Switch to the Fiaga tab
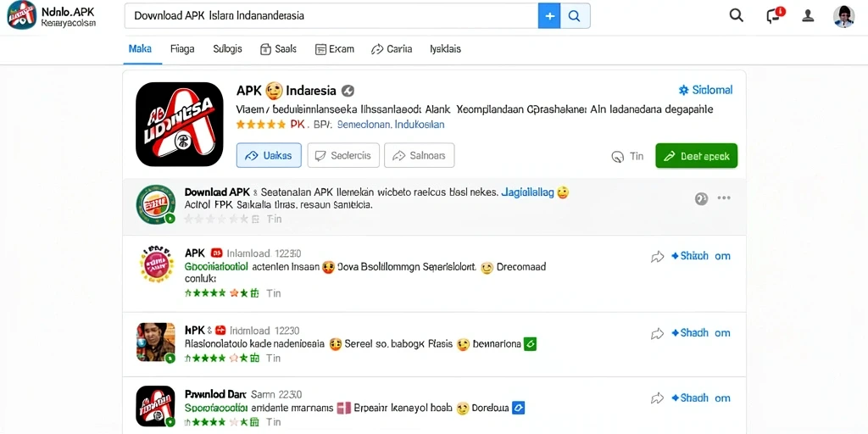 [182, 48]
